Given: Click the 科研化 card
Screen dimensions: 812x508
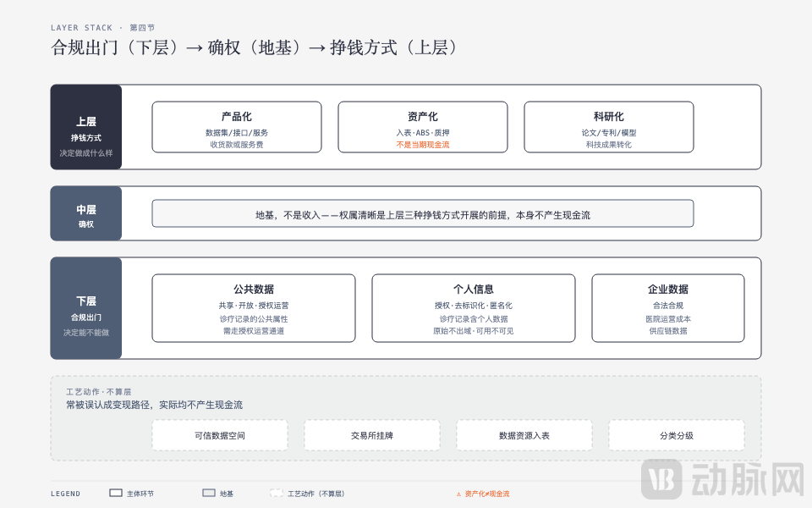Looking at the screenshot, I should point(608,127).
